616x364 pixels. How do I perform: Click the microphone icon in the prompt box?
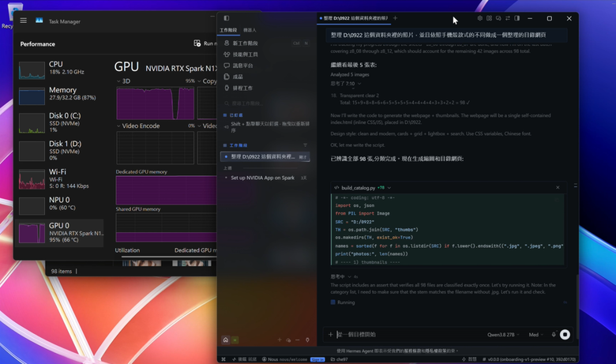554,335
